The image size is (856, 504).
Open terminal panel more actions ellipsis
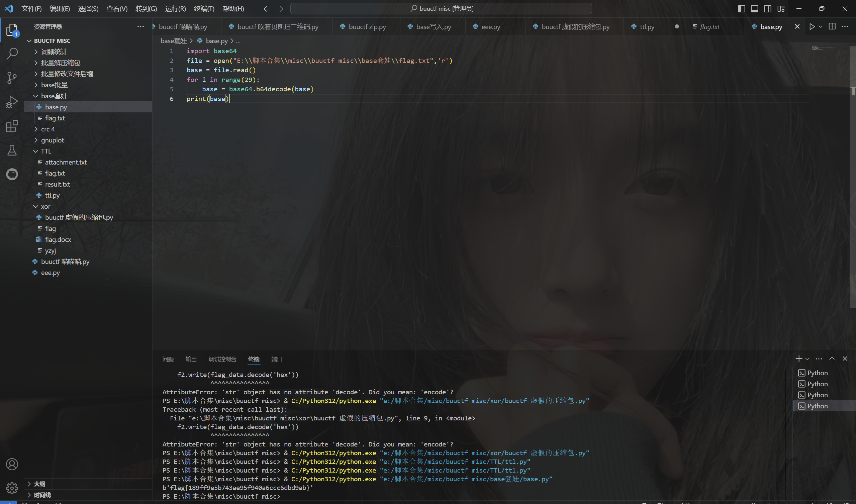tap(819, 359)
